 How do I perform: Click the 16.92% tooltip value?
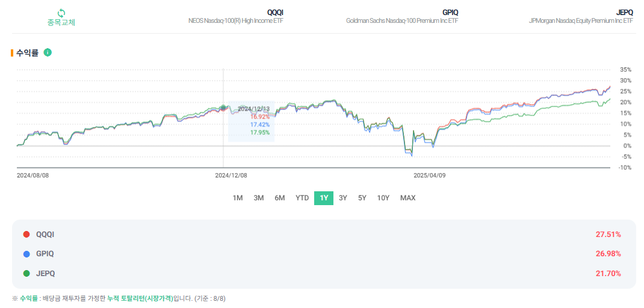[x=260, y=117]
